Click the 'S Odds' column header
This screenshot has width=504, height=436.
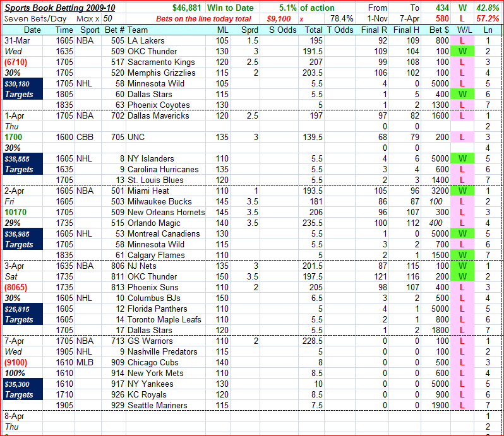point(282,30)
